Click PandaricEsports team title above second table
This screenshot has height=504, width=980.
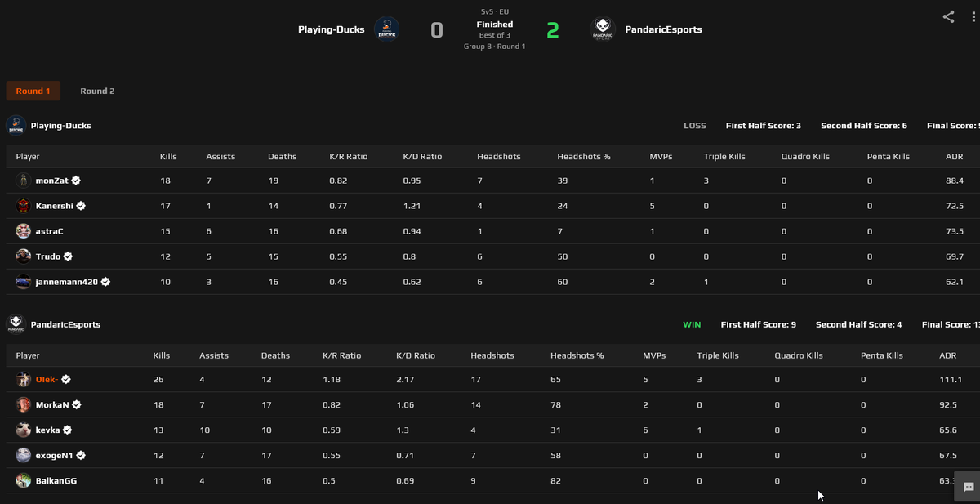point(66,324)
